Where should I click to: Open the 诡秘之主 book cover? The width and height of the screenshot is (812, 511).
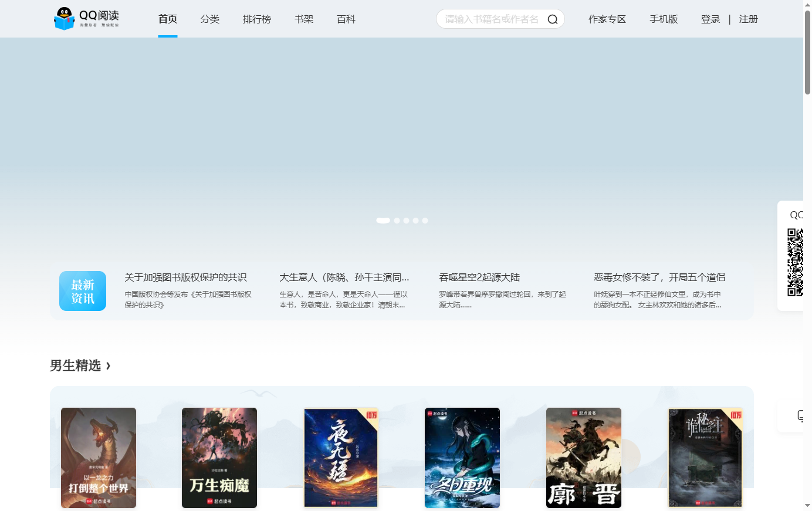tap(705, 458)
